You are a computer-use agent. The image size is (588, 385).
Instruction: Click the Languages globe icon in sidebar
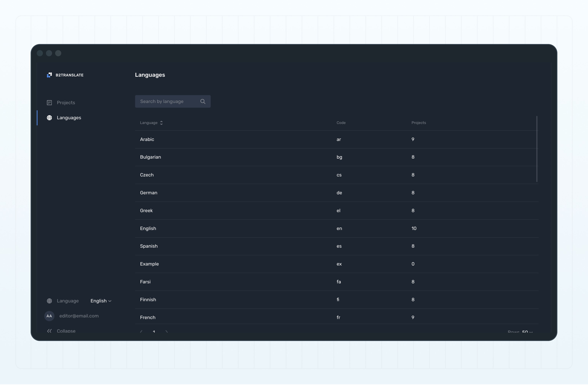pyautogui.click(x=49, y=118)
